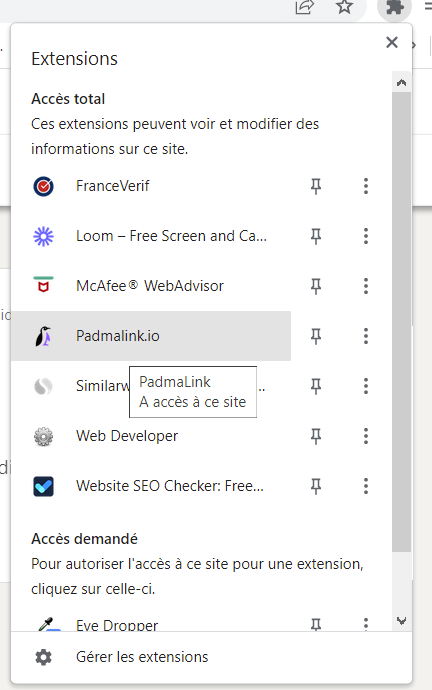Click the extensions list scrollbar thumb

(x=401, y=322)
